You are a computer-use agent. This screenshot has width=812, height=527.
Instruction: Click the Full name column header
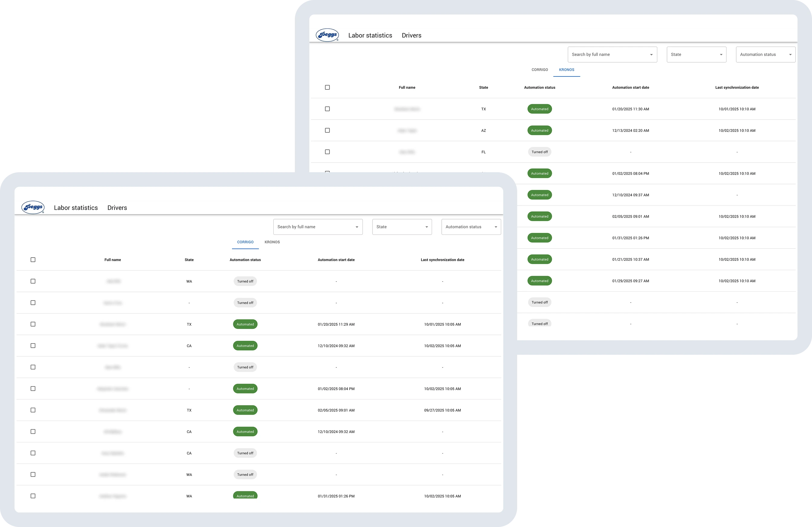coord(113,259)
